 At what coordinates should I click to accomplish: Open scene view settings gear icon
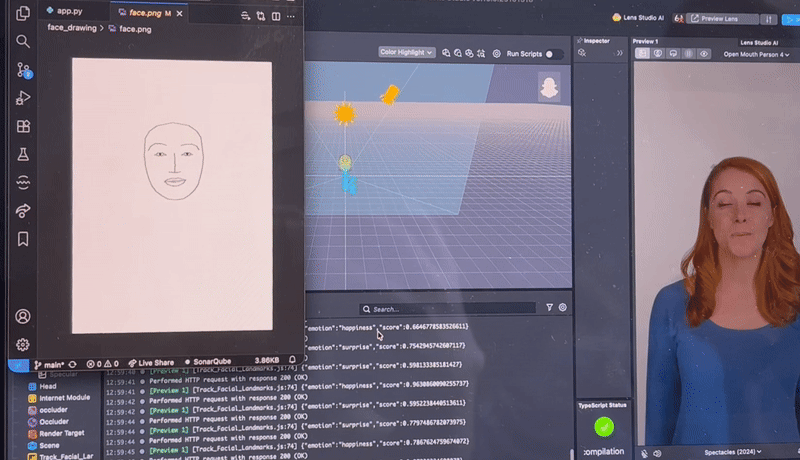pyautogui.click(x=496, y=54)
